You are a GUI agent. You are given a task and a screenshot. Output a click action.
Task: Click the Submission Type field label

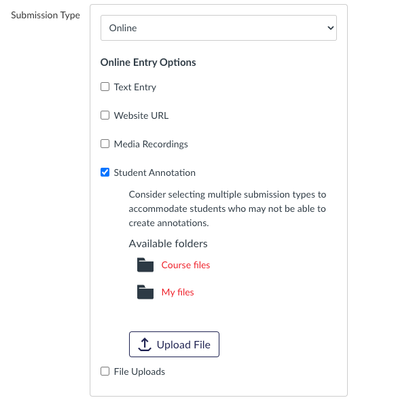click(45, 15)
